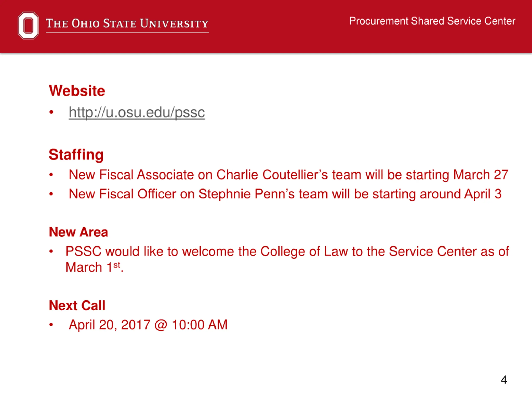Click the Staffing section heading
This screenshot has height=399, width=532.
tap(76, 155)
